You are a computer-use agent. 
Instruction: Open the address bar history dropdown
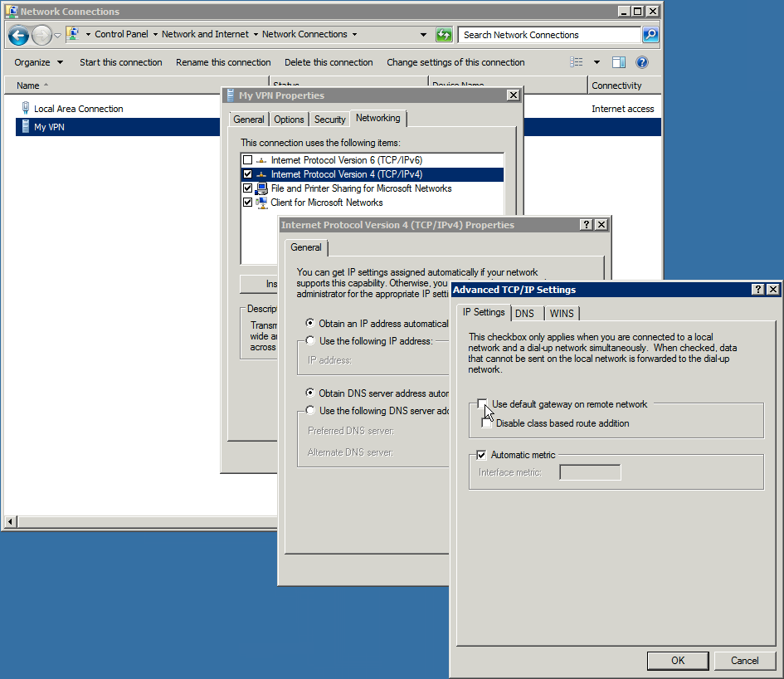pyautogui.click(x=423, y=35)
